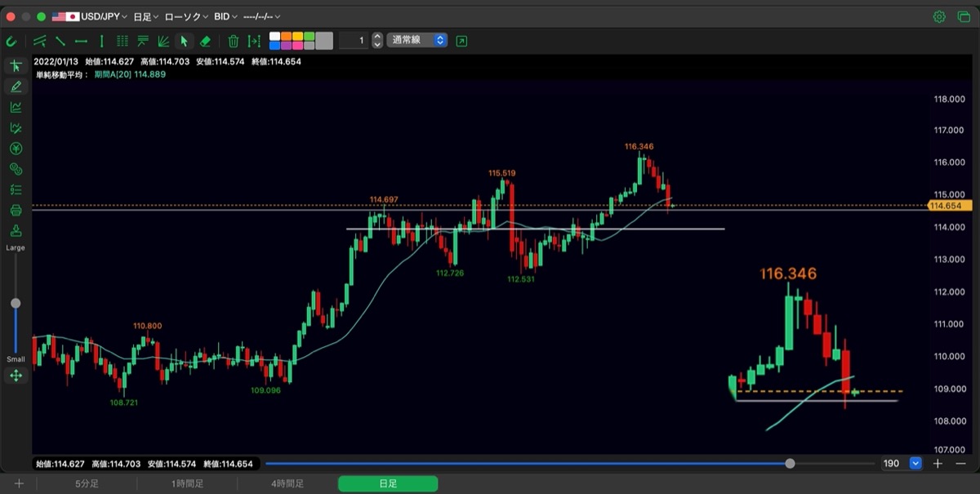
Task: Switch to the 4時間足 tab
Action: coord(287,484)
